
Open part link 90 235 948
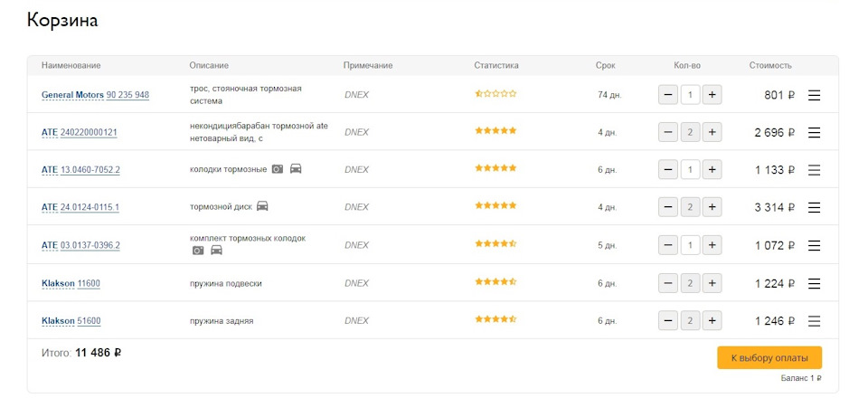(x=127, y=95)
